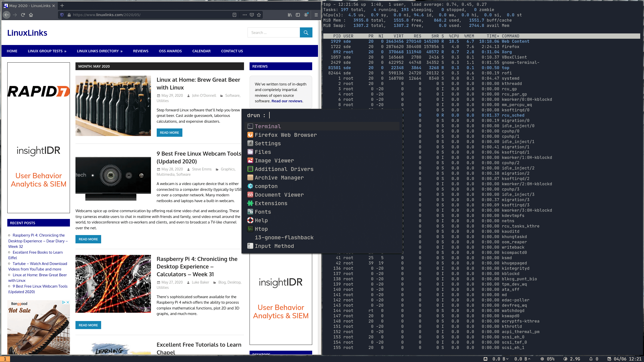Open Excellent Free Books to Learn Eiffel

(35, 255)
